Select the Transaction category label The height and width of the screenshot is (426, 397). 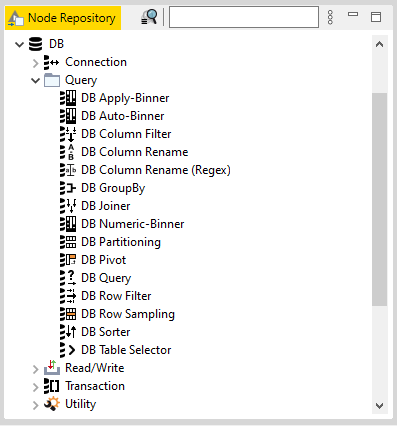[95, 386]
